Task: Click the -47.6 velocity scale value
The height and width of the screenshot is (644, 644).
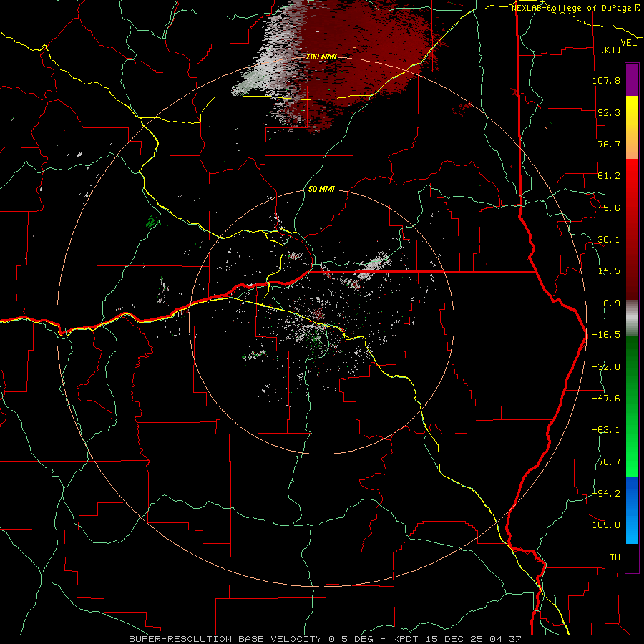Action: [606, 399]
